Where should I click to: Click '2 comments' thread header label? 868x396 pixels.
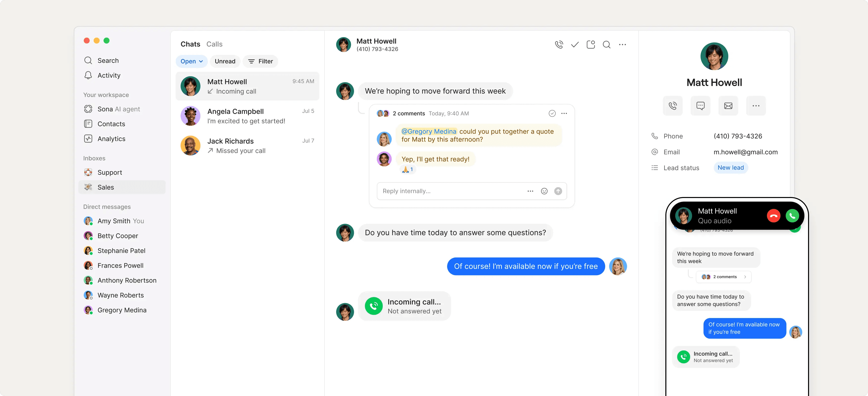409,114
